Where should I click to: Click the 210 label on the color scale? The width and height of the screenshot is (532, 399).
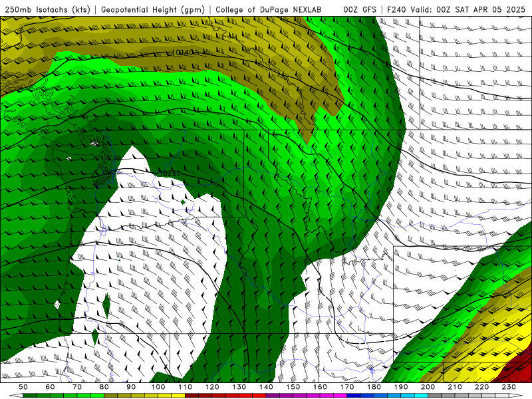455,387
